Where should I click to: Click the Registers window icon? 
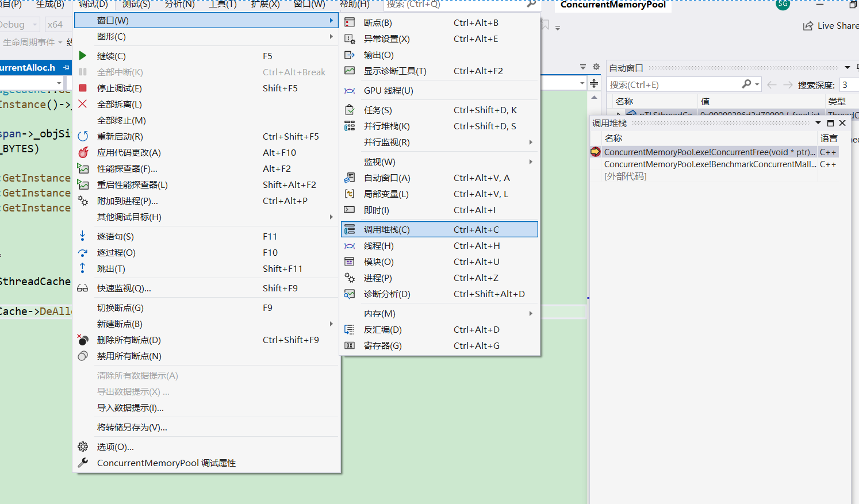pyautogui.click(x=350, y=345)
